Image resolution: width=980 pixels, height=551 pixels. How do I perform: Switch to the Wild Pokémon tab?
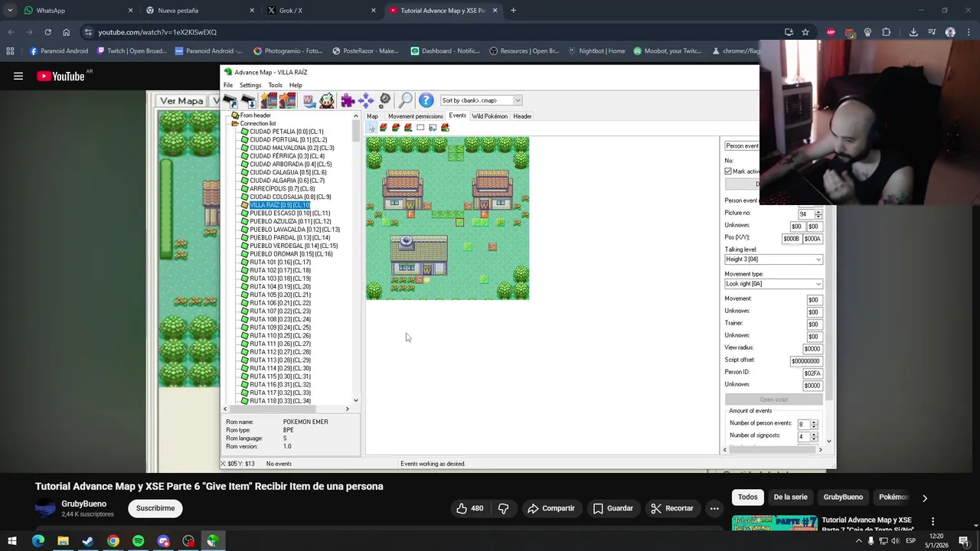coord(489,116)
